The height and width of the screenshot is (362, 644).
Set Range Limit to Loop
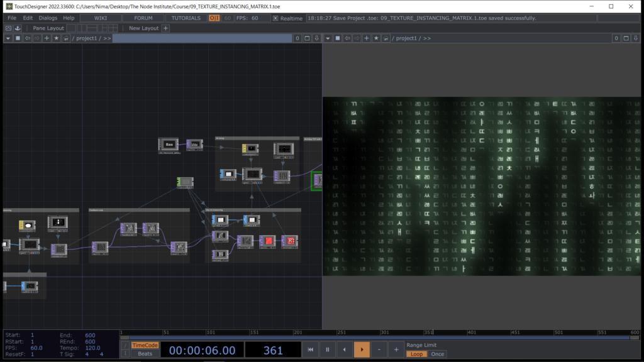tap(416, 354)
